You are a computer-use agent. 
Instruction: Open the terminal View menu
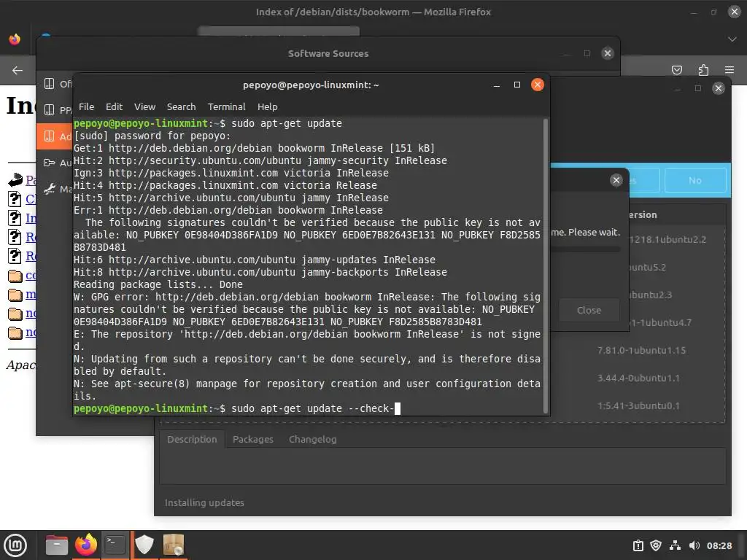tap(144, 106)
